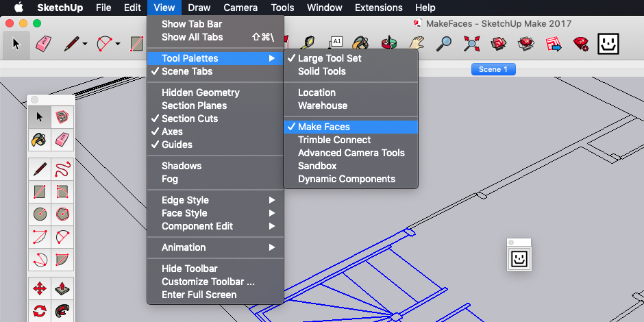Choose Paint Bucket in Large Tool Set
The image size is (644, 322).
[40, 140]
